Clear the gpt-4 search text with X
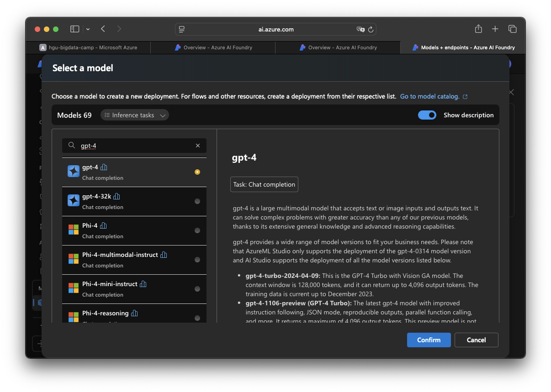This screenshot has width=551, height=392. [x=198, y=146]
